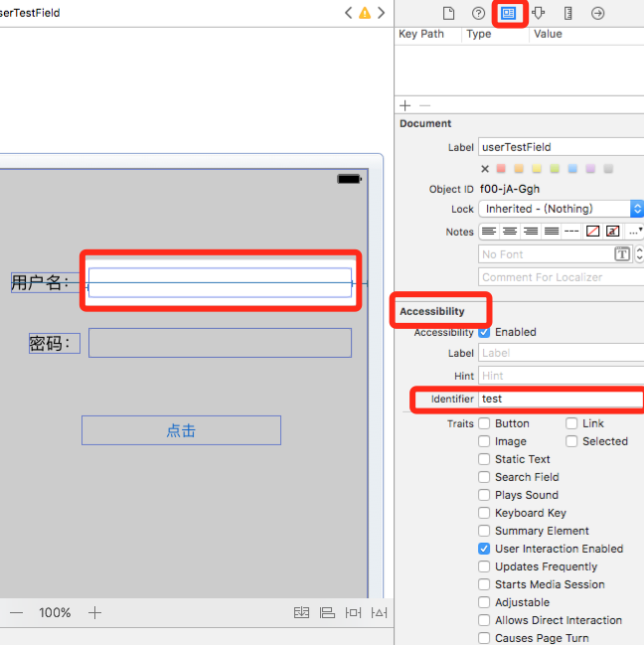Enable the Static Text trait

(484, 459)
